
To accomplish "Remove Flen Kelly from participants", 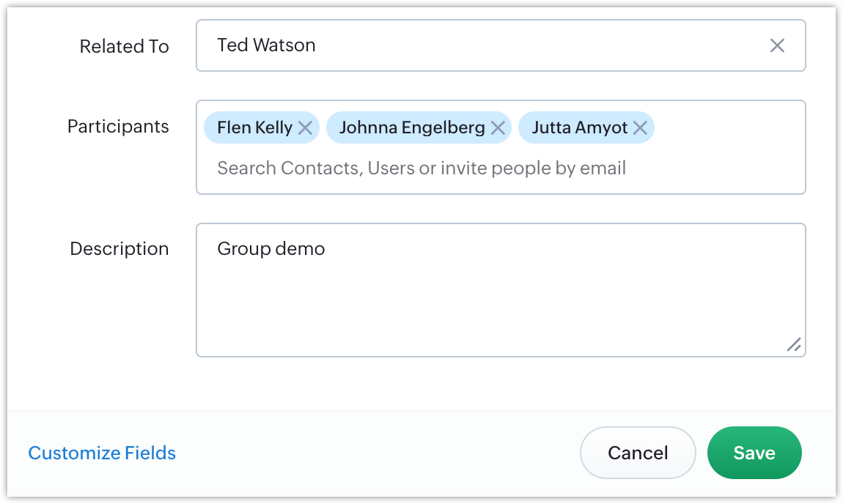I will click(x=306, y=128).
